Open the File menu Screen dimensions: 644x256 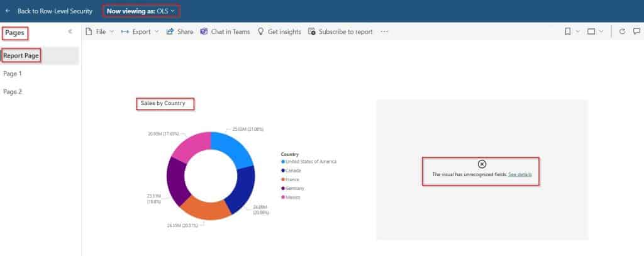click(99, 31)
